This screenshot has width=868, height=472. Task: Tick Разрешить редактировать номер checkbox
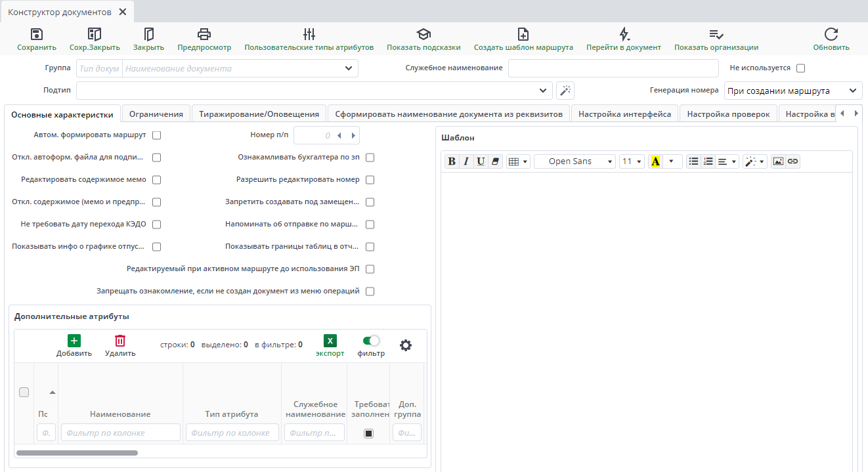[370, 180]
